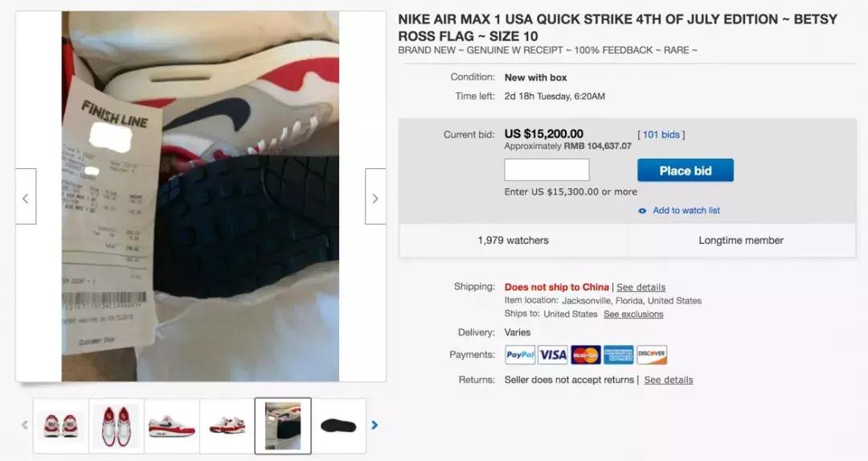Show previous image with left arrow
Viewport: 868px width, 461px height.
pyautogui.click(x=26, y=196)
